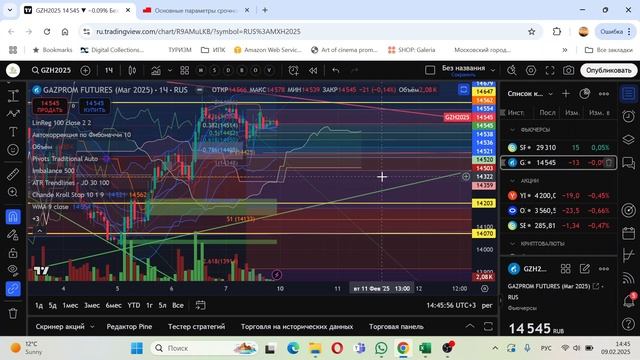Image resolution: width=640 pixels, height=360 pixels.
Task: Start bar replay mode
Action: [x=313, y=70]
